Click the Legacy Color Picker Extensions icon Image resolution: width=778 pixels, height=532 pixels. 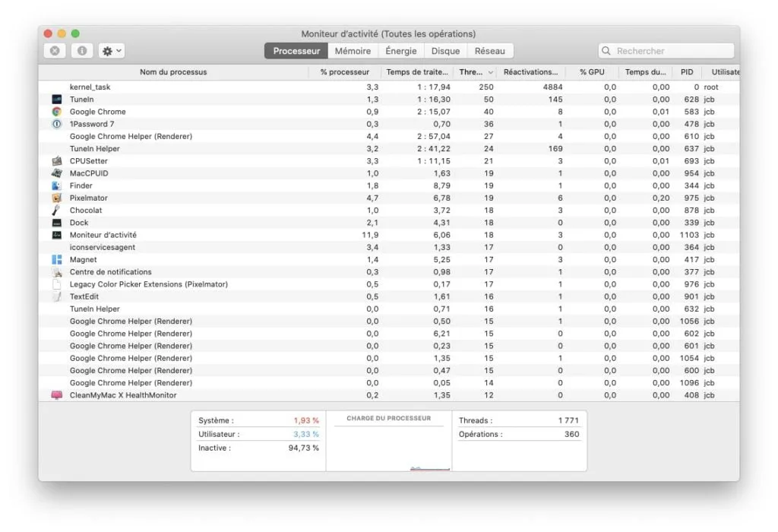[56, 284]
